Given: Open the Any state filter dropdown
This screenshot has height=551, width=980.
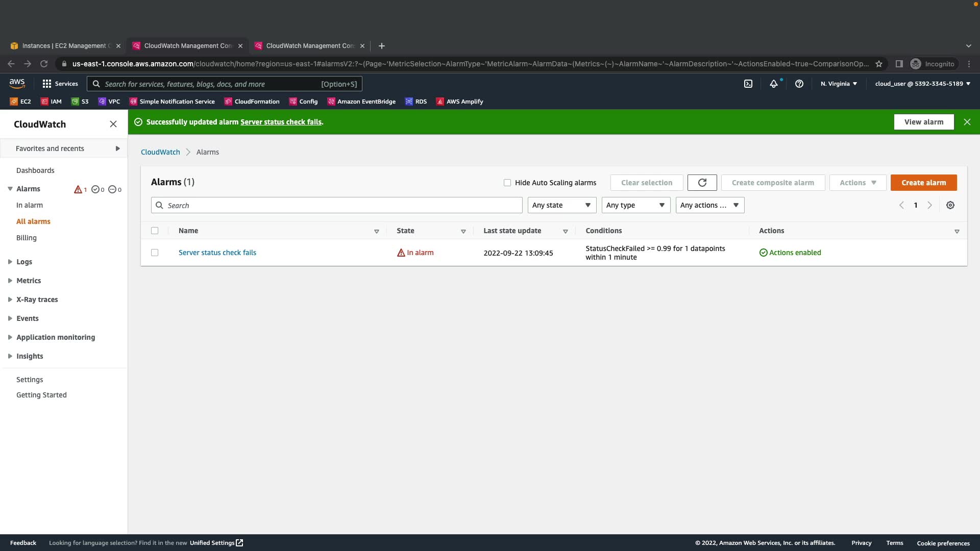Looking at the screenshot, I should [561, 205].
